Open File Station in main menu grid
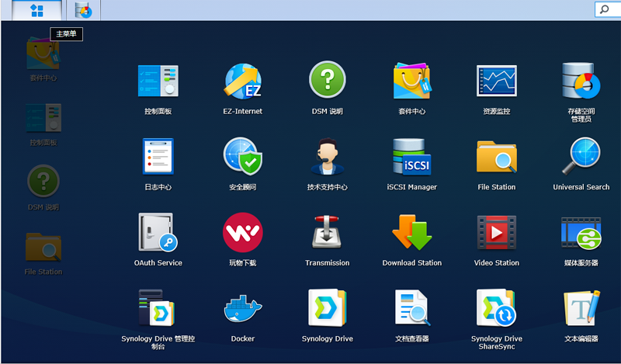The height and width of the screenshot is (364, 621). (497, 157)
